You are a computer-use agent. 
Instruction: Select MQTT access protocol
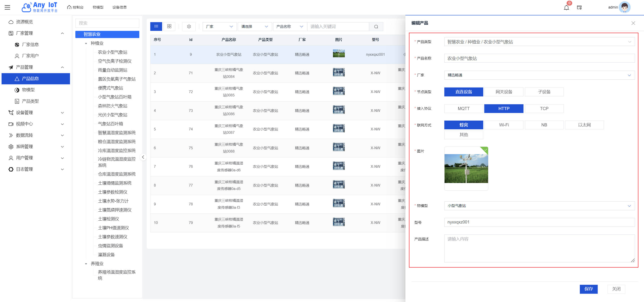[x=464, y=108]
